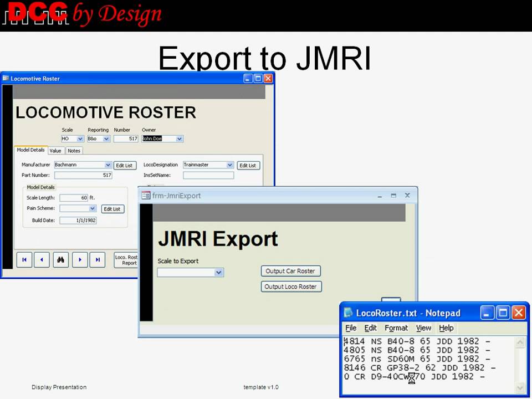Maximize the frm-JmriExport window
The width and height of the screenshot is (532, 399).
tap(393, 196)
